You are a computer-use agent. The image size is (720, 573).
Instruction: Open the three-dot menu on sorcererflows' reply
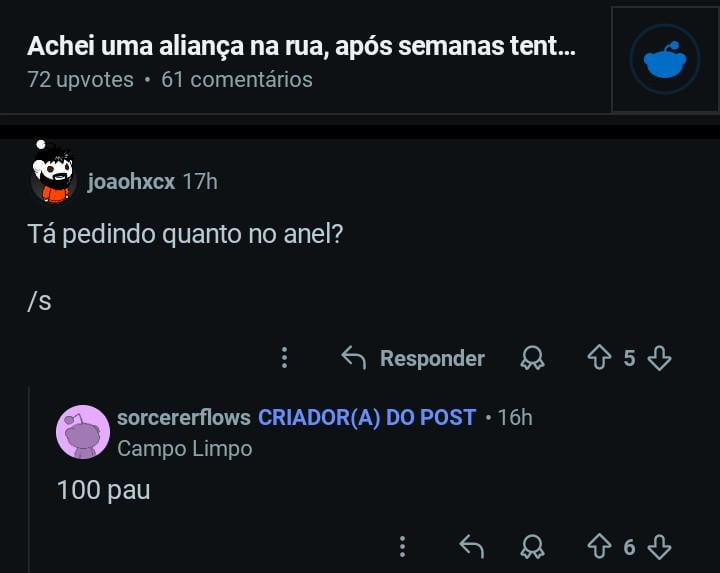coord(402,547)
